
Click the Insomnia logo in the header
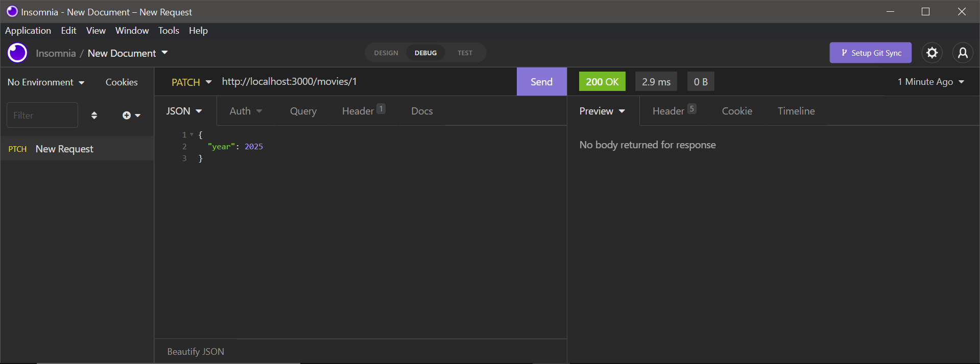(x=17, y=53)
